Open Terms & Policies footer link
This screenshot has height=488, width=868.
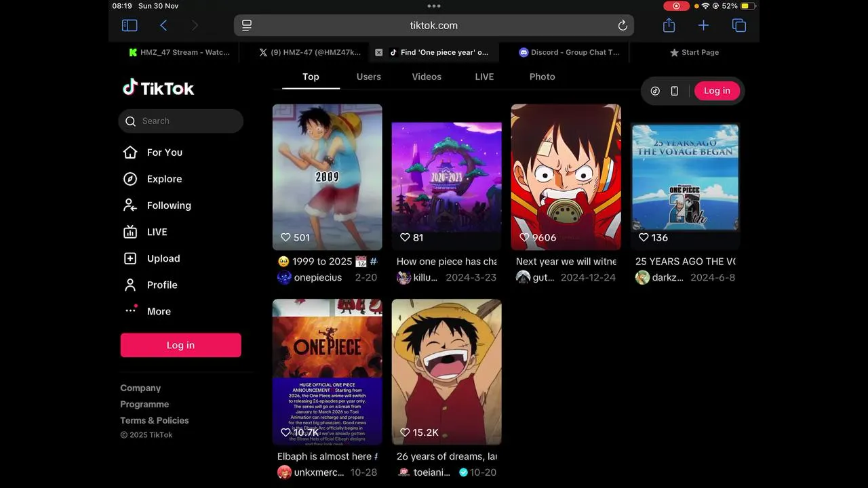(x=155, y=420)
